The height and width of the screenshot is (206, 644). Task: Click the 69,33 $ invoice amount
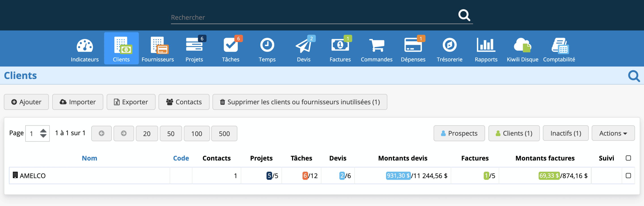[x=549, y=176]
